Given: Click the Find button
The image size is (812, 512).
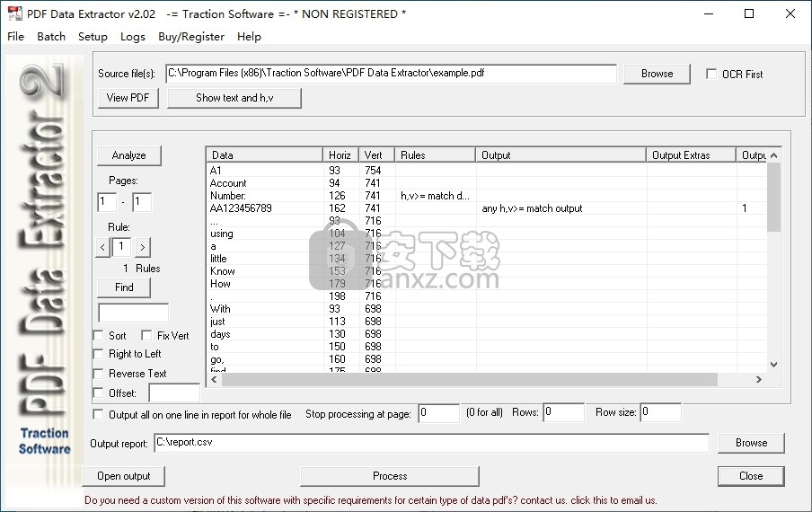Looking at the screenshot, I should [124, 287].
